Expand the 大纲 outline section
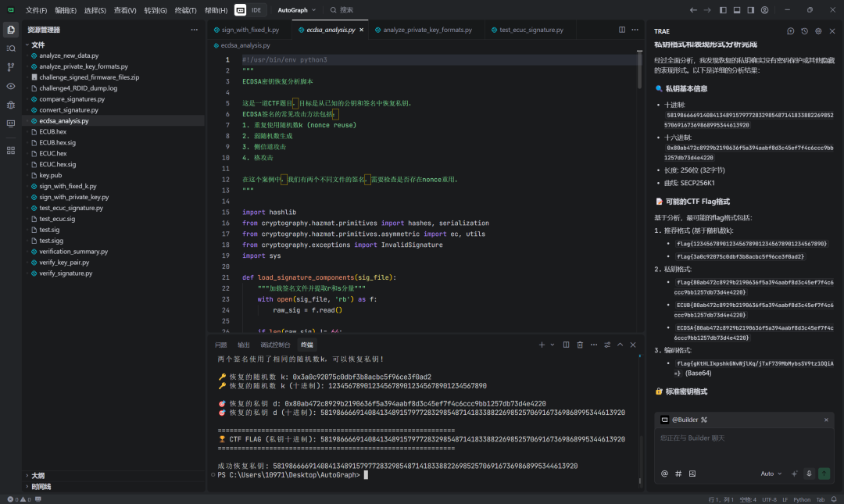This screenshot has height=504, width=844. coord(38,475)
